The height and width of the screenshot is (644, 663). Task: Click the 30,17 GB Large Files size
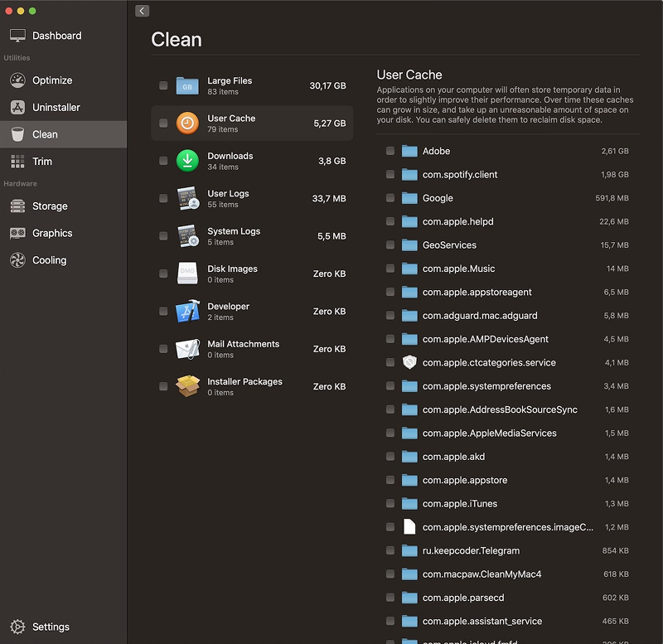[x=327, y=85]
